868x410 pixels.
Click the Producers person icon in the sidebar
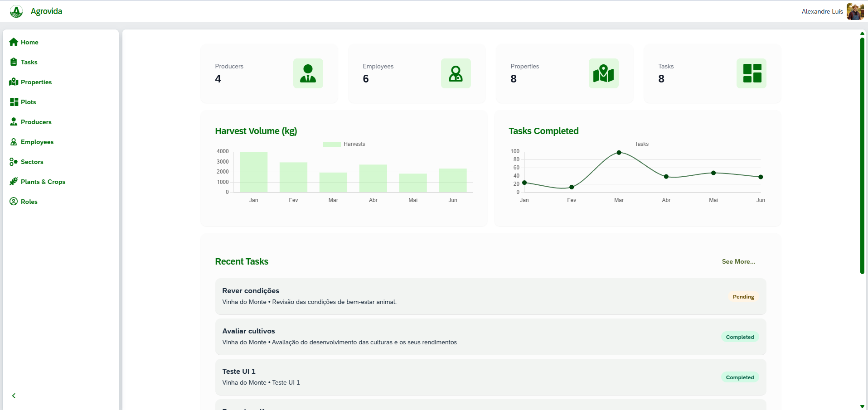[x=14, y=122]
